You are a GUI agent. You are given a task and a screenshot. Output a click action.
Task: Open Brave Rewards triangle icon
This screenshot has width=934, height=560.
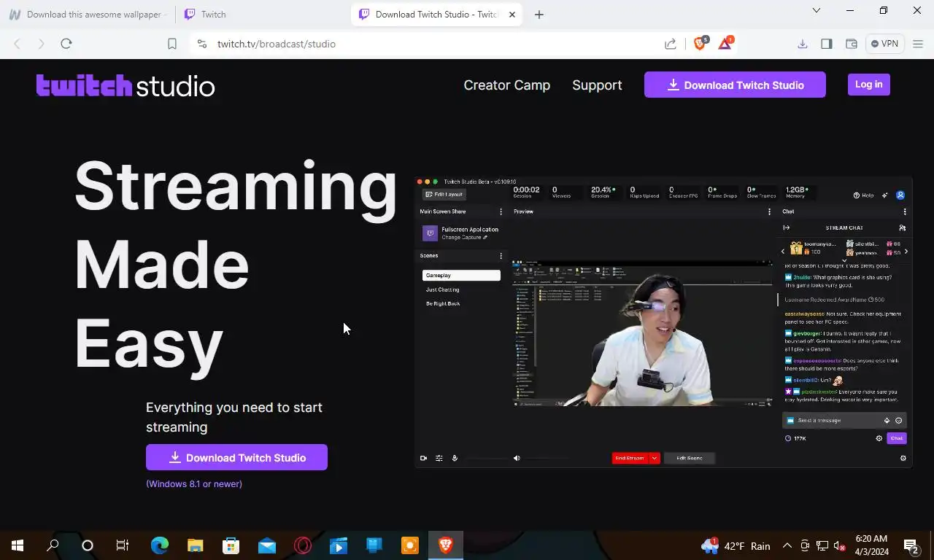pyautogui.click(x=725, y=44)
